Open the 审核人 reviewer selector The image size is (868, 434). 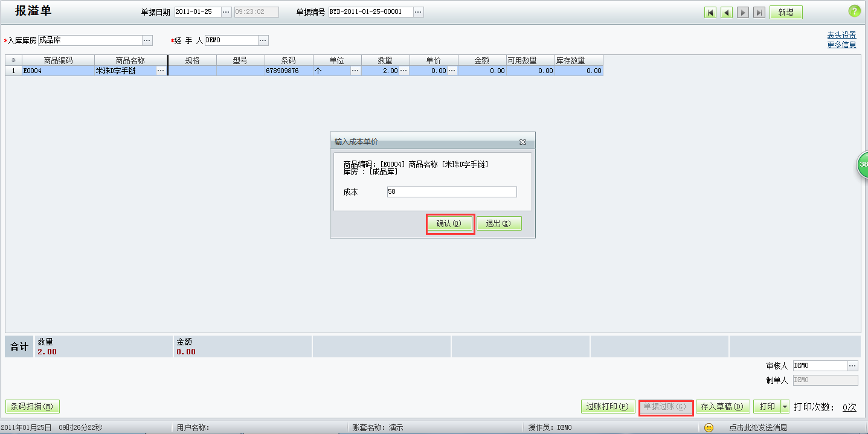tap(852, 365)
